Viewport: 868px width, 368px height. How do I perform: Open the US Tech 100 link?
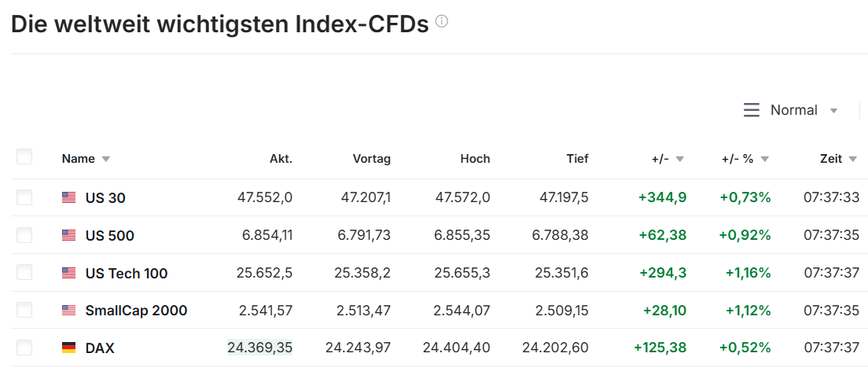point(127,274)
